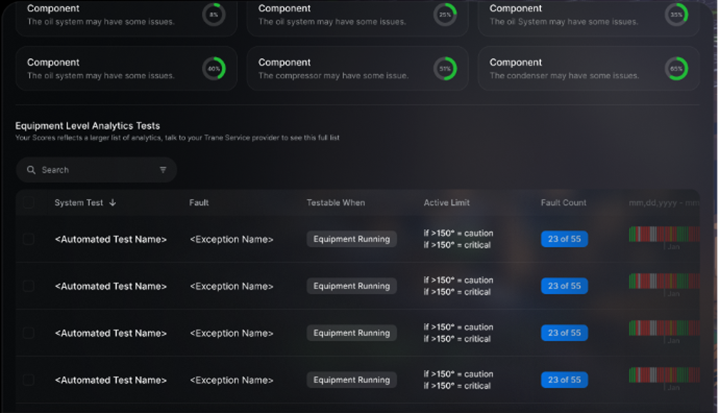Screen dimensions: 719x413
Task: Click second row's Equipment Running tag
Action: coord(352,286)
